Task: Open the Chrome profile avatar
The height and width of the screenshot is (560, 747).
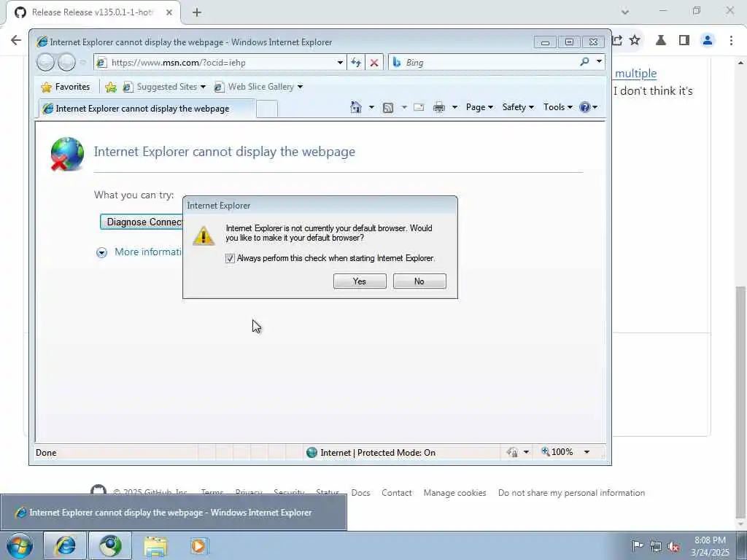Action: (x=708, y=40)
